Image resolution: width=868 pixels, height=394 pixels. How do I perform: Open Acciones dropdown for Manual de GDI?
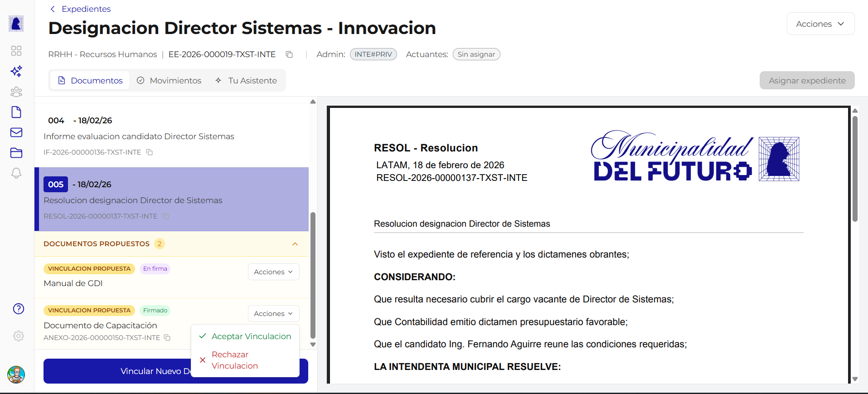(x=273, y=272)
